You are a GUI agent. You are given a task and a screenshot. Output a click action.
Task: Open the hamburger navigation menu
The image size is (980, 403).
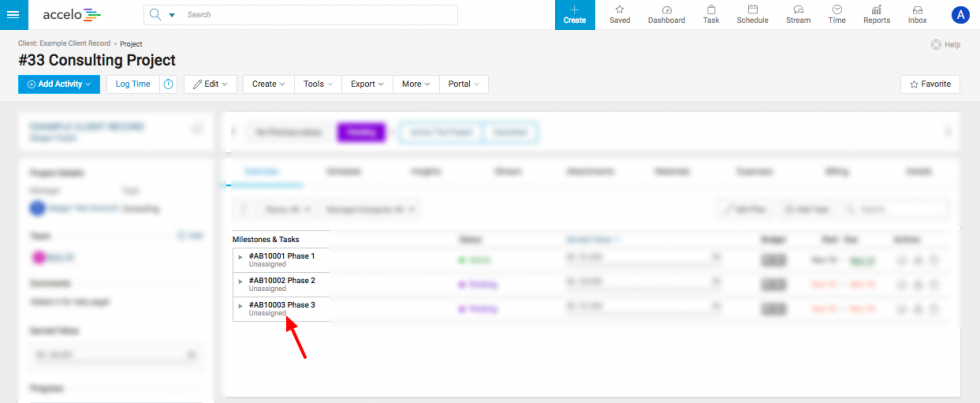[x=13, y=15]
